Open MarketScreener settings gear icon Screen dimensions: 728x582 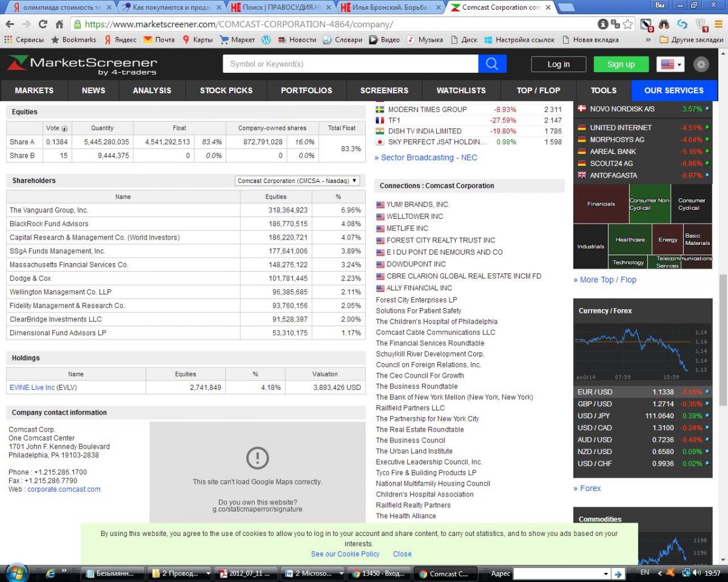(701, 64)
